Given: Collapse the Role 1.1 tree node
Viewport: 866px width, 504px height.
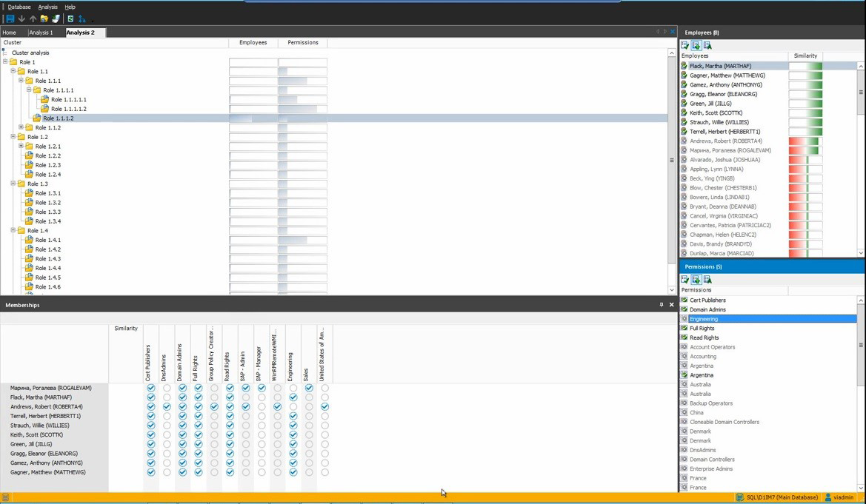Looking at the screenshot, I should pyautogui.click(x=13, y=70).
